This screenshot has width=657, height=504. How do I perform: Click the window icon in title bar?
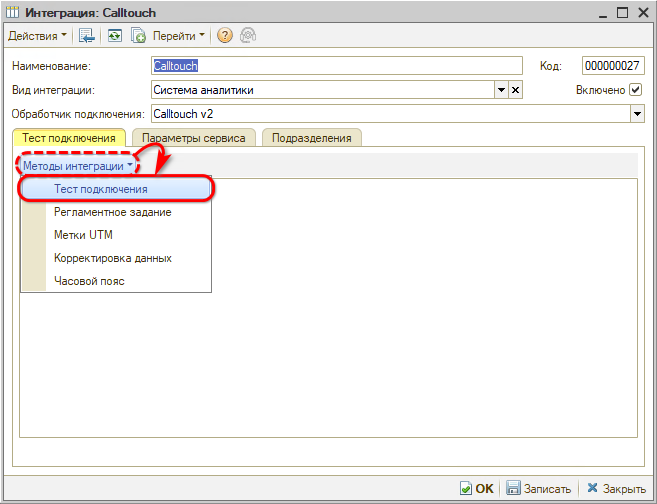[x=12, y=13]
